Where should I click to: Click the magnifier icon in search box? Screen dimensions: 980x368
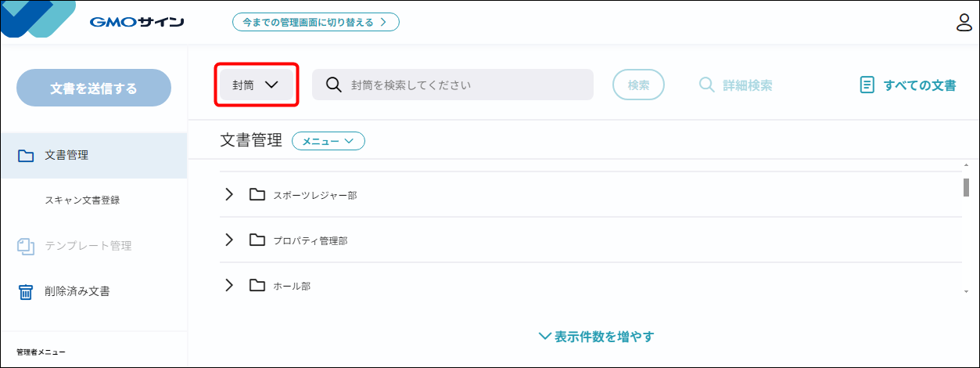click(334, 85)
